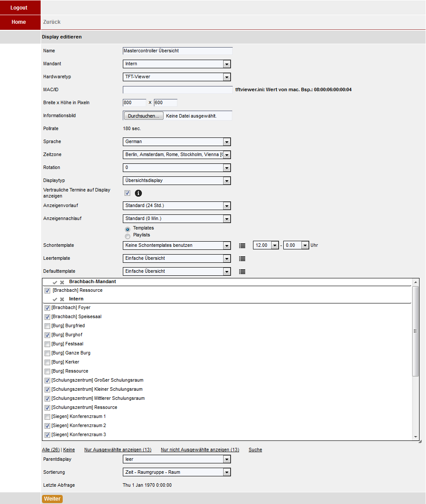
Task: Deselect all via Intern group cross icon
Action: tap(62, 299)
